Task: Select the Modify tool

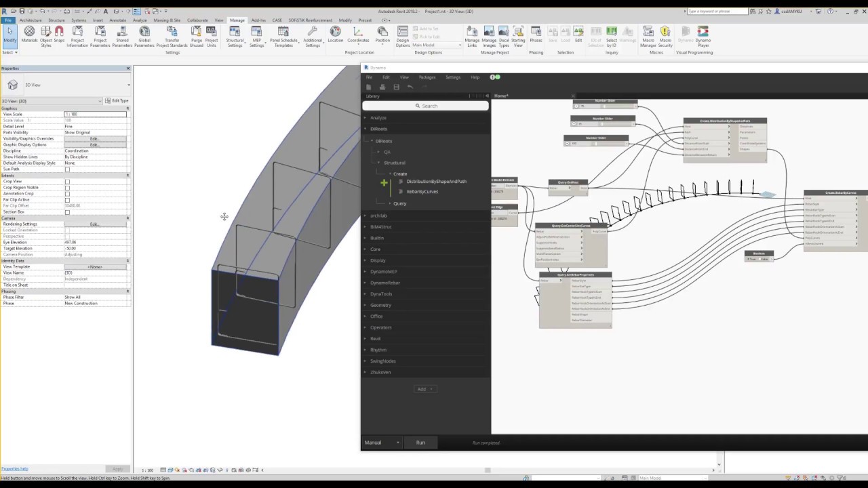Action: 9,35
